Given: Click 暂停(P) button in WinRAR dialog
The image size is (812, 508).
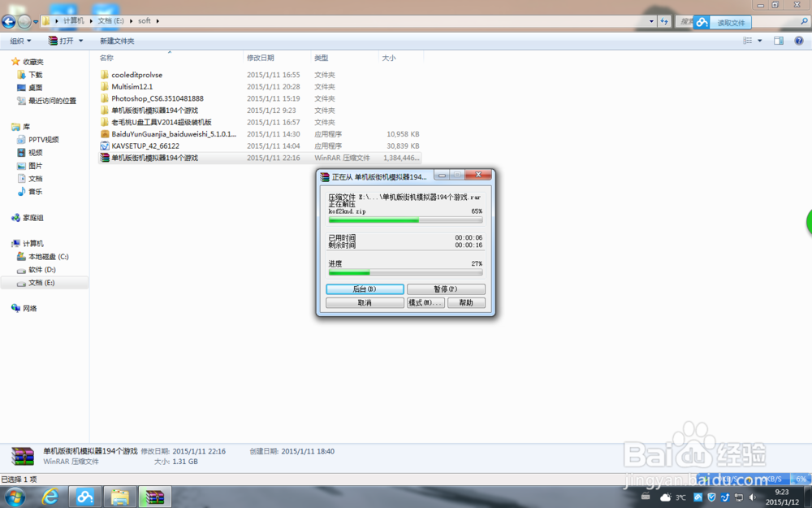Looking at the screenshot, I should pos(446,289).
